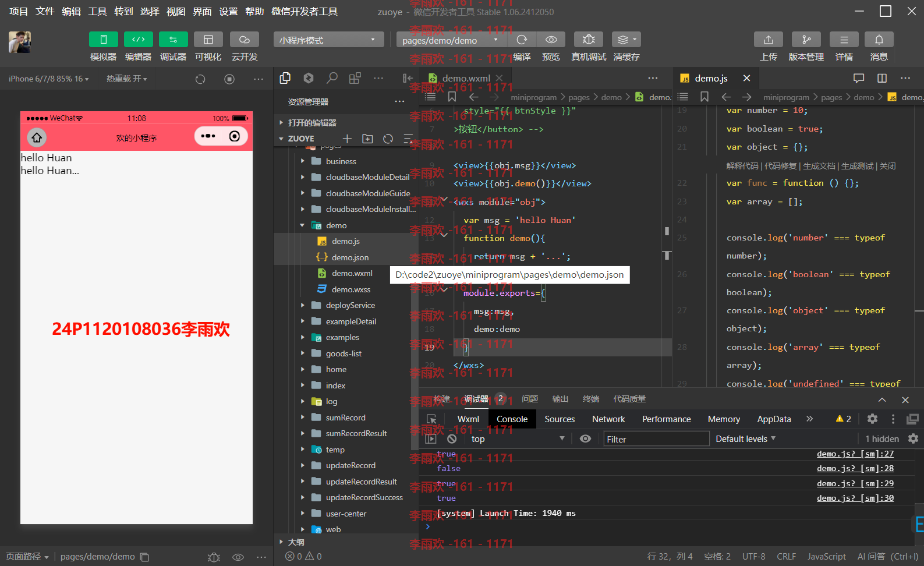The height and width of the screenshot is (566, 924).
Task: Click the console Filter input field
Action: click(x=656, y=439)
